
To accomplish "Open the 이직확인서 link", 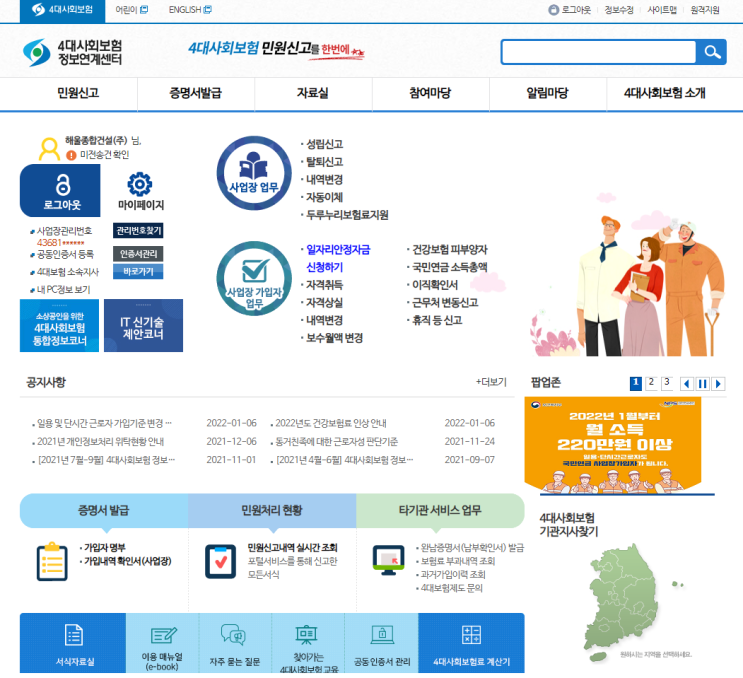I will click(435, 285).
